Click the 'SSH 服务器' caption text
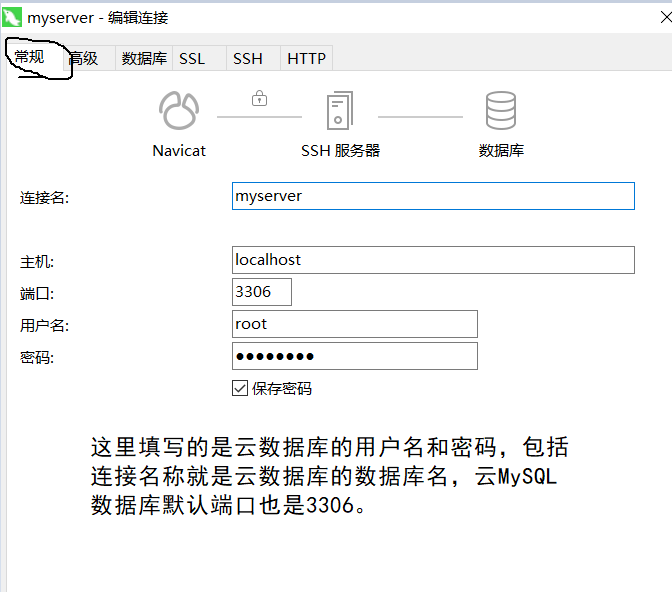This screenshot has width=672, height=592. 340,151
